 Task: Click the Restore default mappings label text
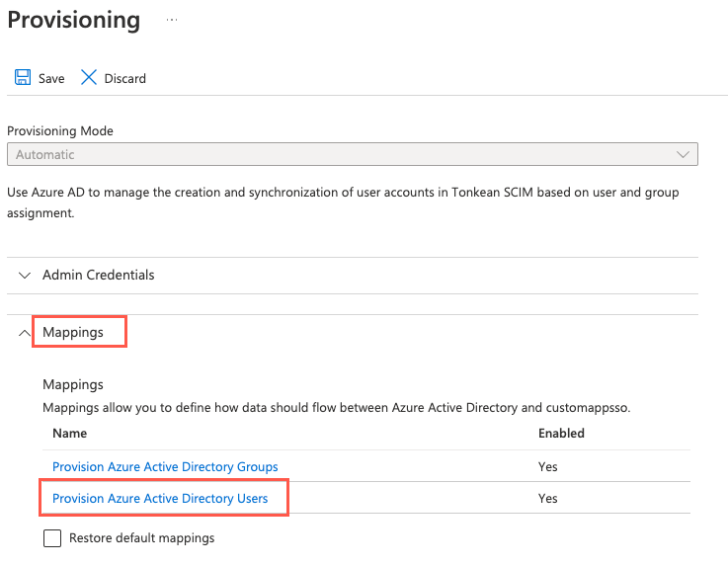click(141, 538)
